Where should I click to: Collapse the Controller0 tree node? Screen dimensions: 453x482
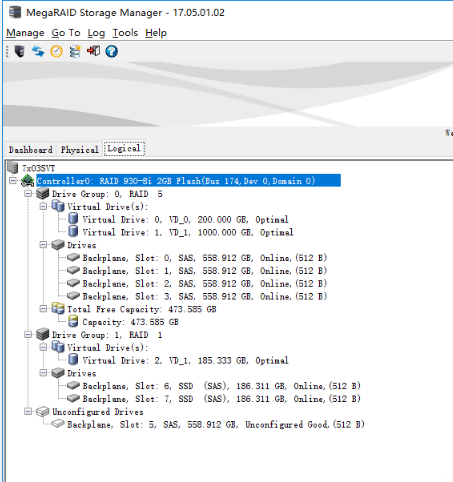click(x=13, y=181)
